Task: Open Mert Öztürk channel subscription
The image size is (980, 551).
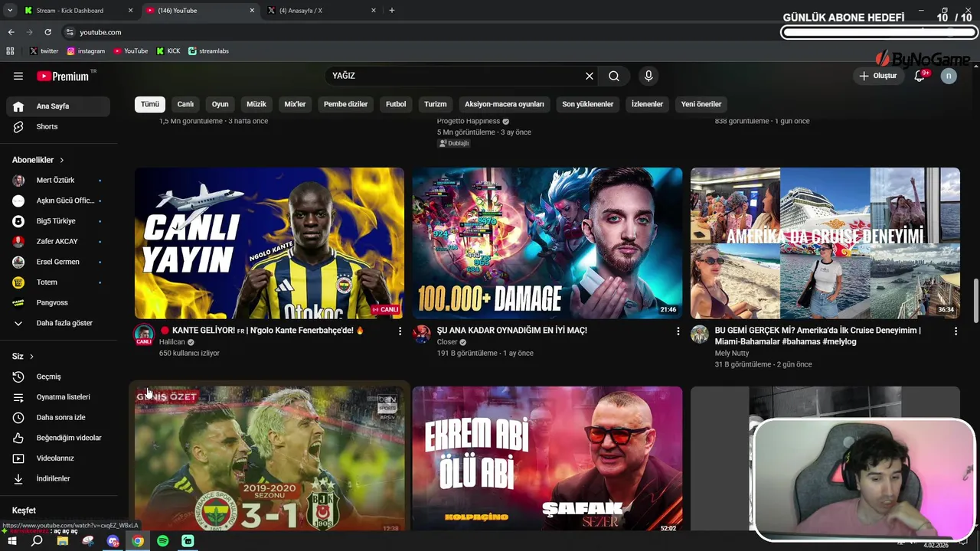Action: [x=58, y=180]
